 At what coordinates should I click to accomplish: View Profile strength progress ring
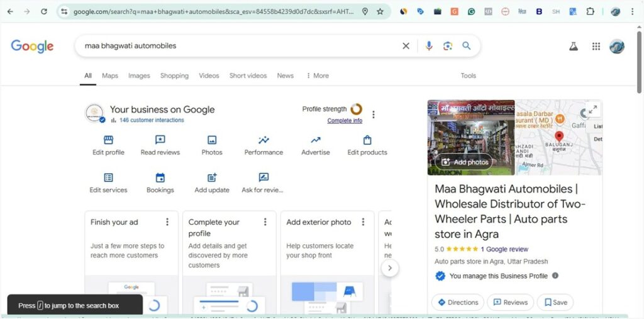tap(357, 109)
